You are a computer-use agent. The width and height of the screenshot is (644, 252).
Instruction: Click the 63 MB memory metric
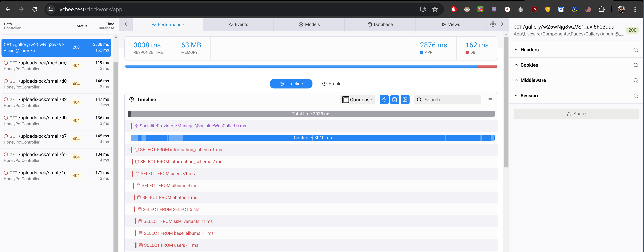coord(191,48)
